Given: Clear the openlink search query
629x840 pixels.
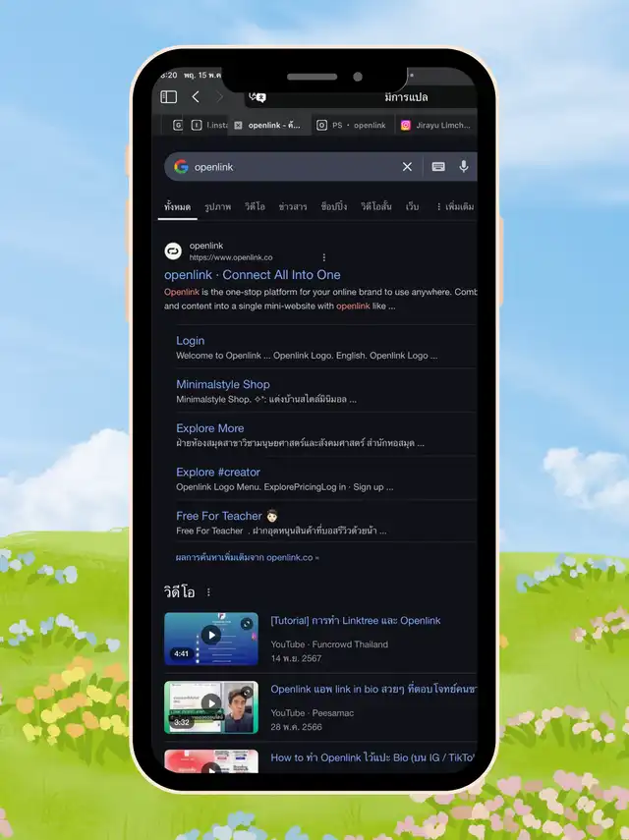Looking at the screenshot, I should [x=407, y=167].
